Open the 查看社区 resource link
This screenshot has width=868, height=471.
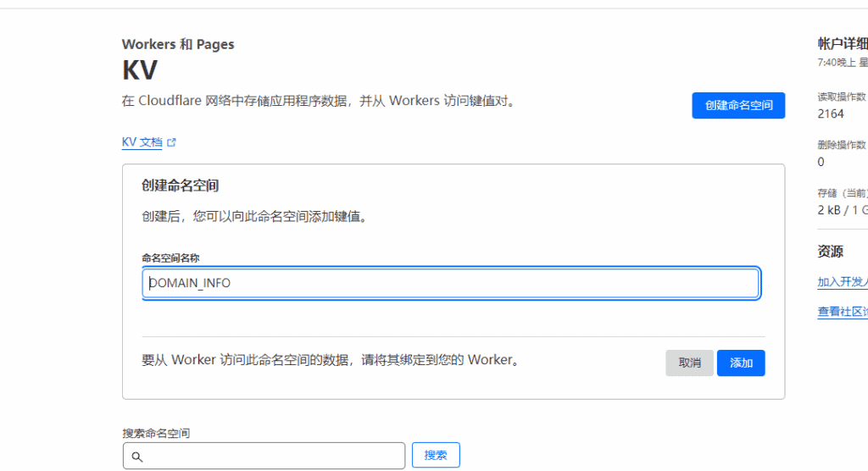(843, 312)
